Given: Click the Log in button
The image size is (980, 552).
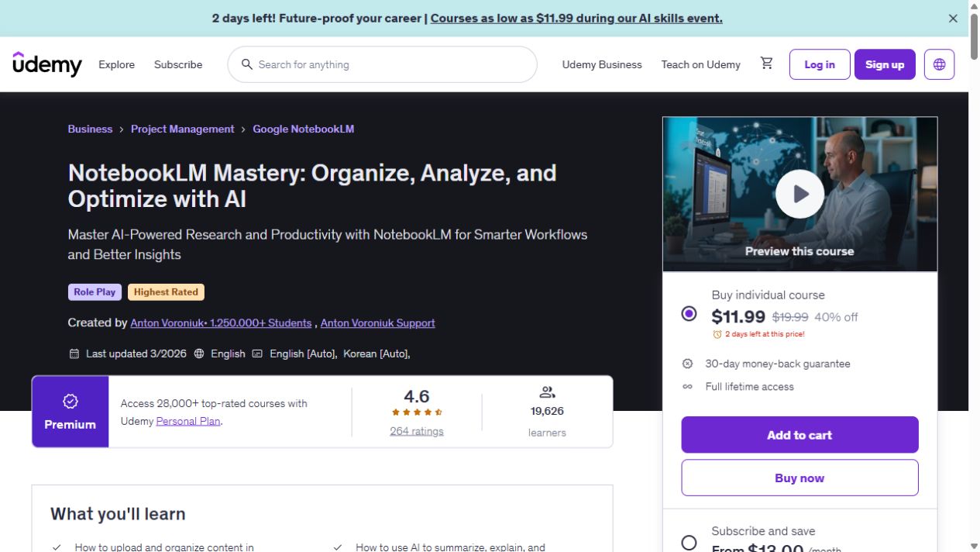Looking at the screenshot, I should (x=820, y=64).
